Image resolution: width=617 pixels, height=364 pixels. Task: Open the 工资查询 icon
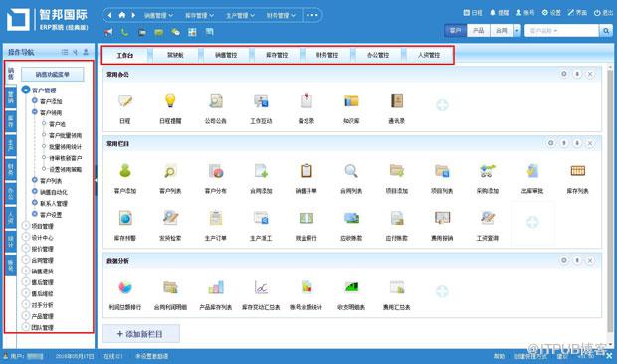click(488, 218)
